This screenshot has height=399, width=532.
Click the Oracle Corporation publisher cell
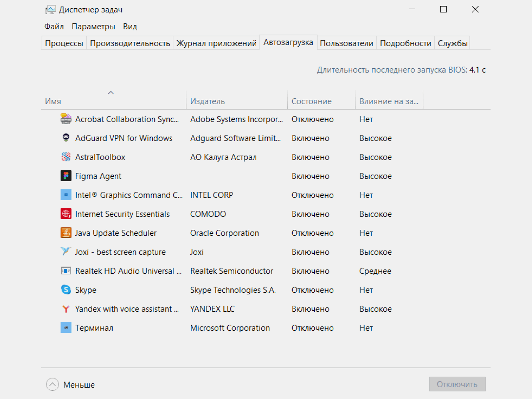(224, 233)
